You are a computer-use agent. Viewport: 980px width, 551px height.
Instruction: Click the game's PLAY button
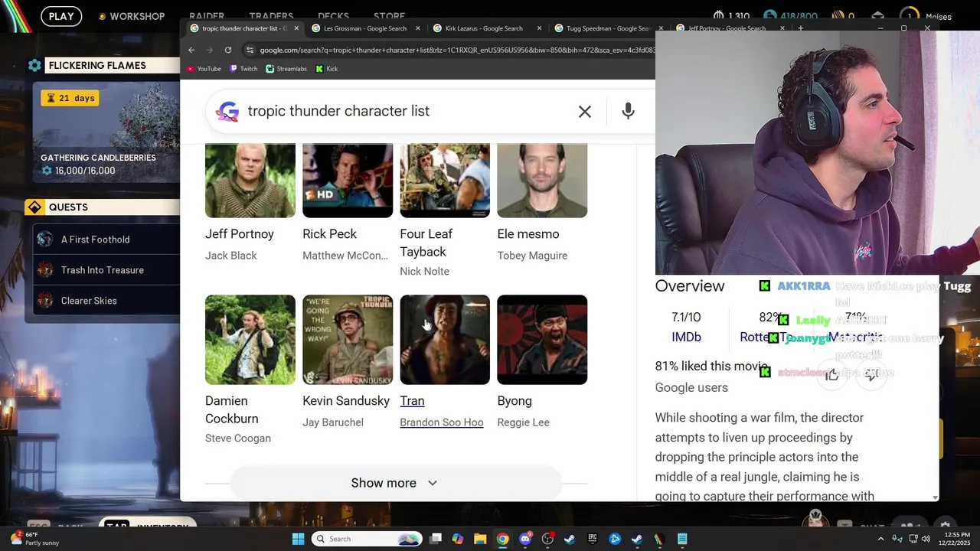coord(61,16)
